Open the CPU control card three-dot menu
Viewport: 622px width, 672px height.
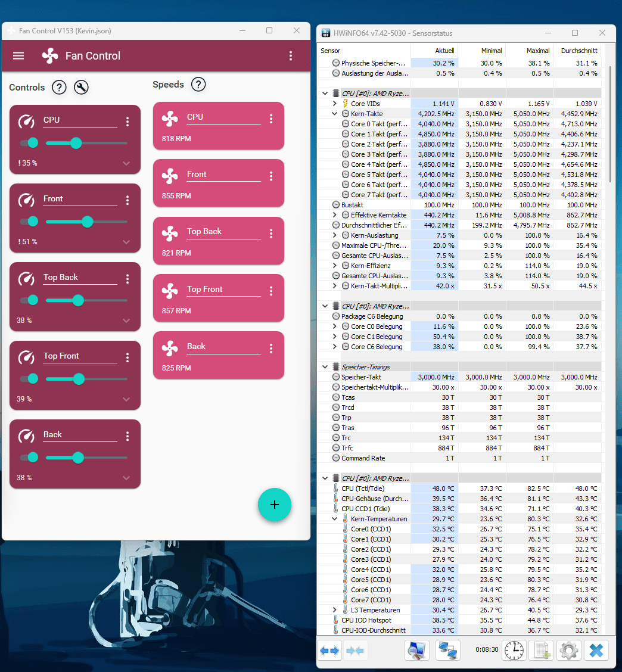127,122
